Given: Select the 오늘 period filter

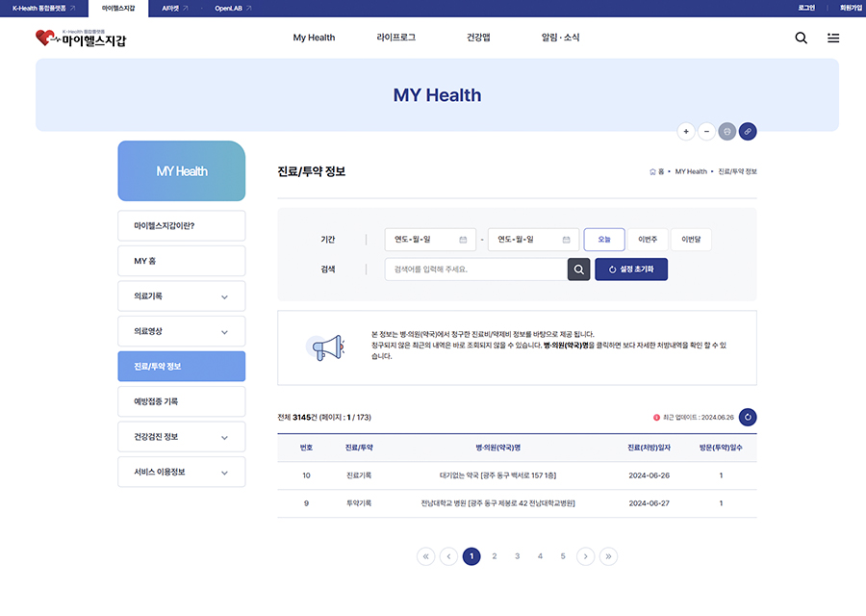Looking at the screenshot, I should (x=604, y=240).
